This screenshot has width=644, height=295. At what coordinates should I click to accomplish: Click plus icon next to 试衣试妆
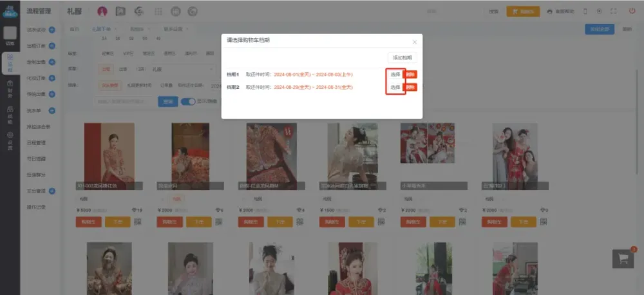pyautogui.click(x=52, y=30)
